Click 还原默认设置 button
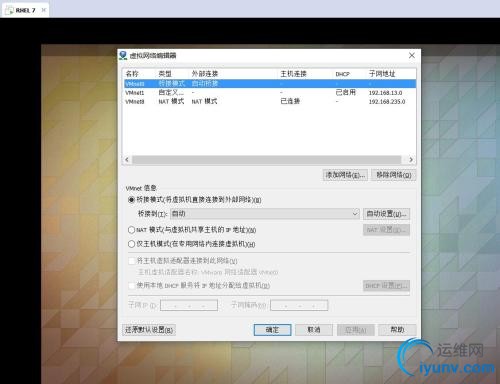This screenshot has height=384, width=500. click(x=149, y=330)
